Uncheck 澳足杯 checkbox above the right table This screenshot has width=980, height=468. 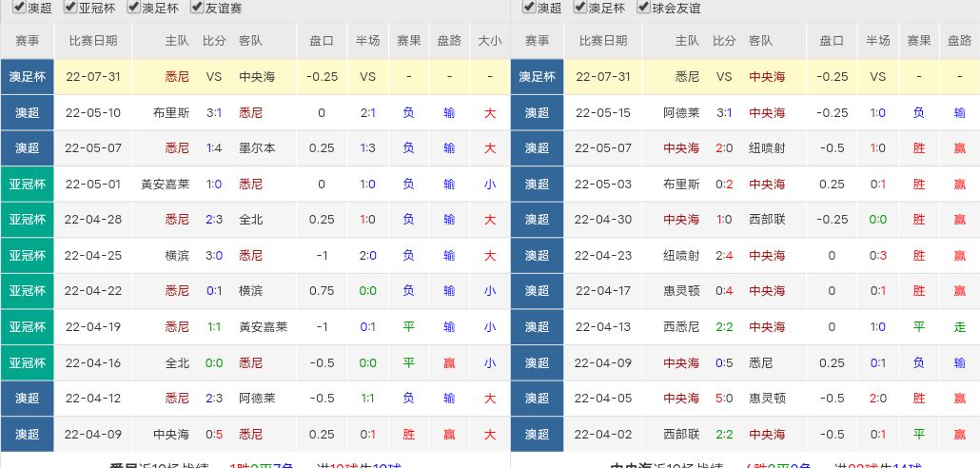580,8
